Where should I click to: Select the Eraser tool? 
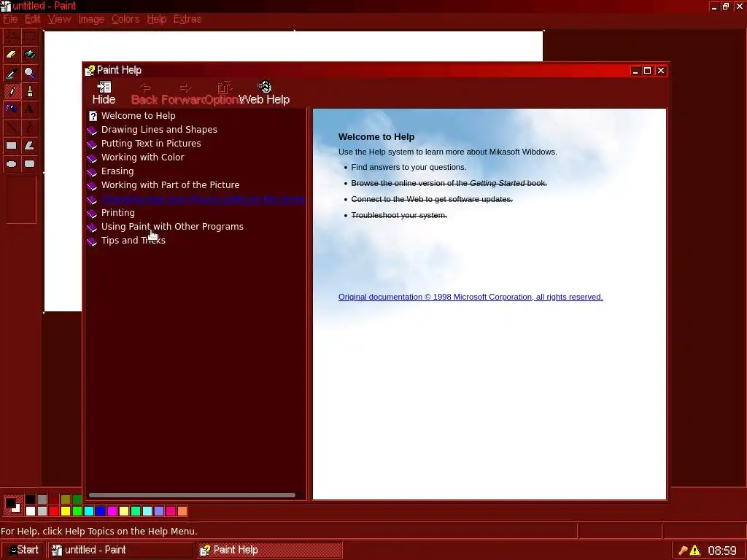point(12,54)
